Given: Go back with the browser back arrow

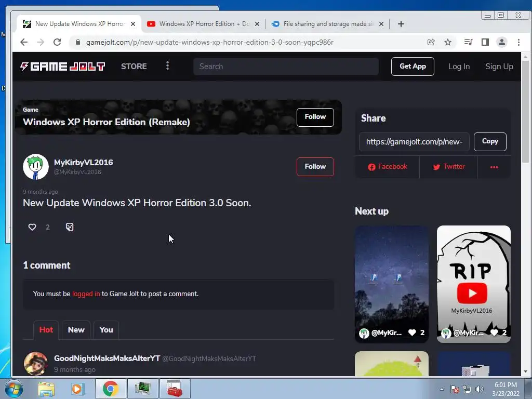Looking at the screenshot, I should pos(24,42).
